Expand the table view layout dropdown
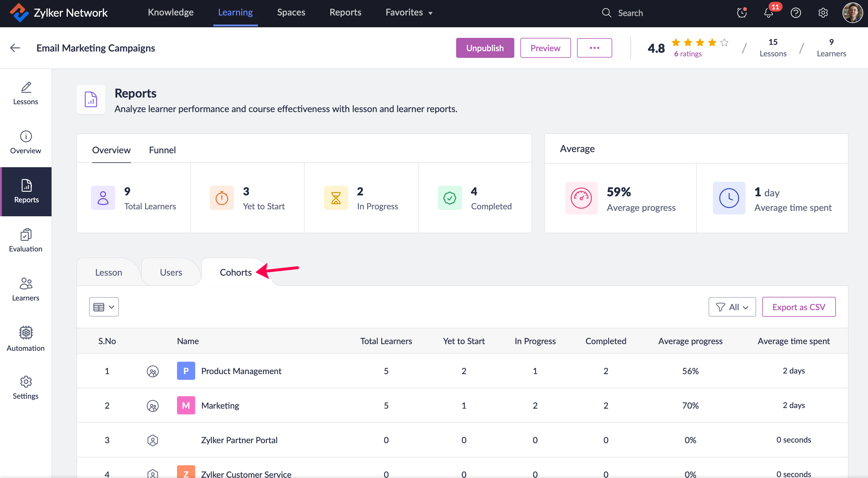Screen dimensions: 868x478 click(x=104, y=307)
